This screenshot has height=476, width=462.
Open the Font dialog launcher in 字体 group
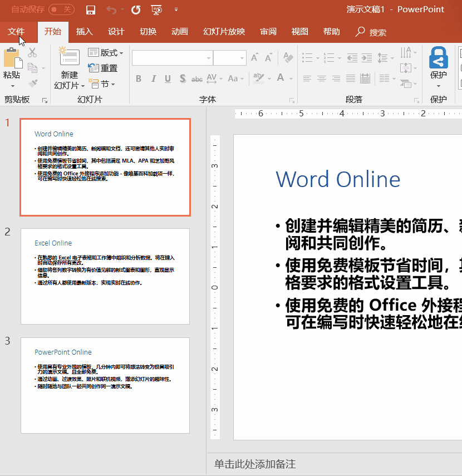pos(292,100)
